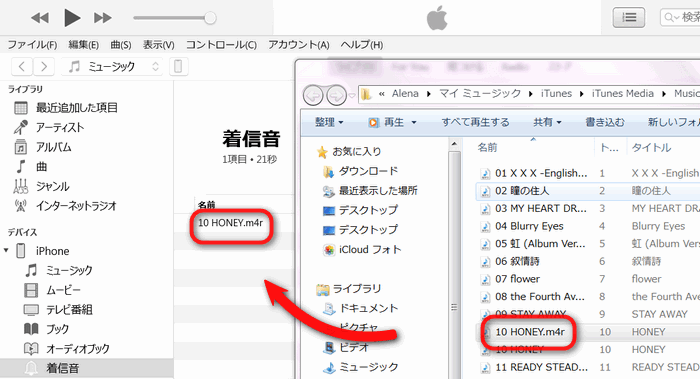The image size is (700, 379).
Task: Click the 名前 column header in iTunes
Action: (207, 205)
